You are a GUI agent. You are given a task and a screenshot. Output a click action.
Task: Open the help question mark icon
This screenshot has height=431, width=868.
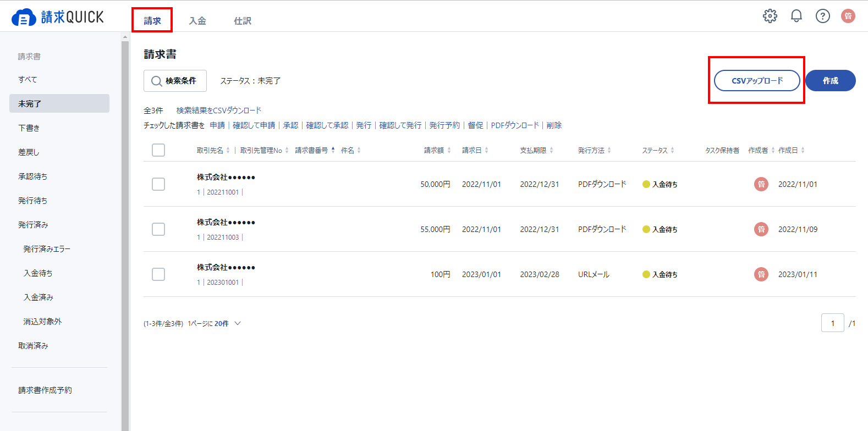823,16
